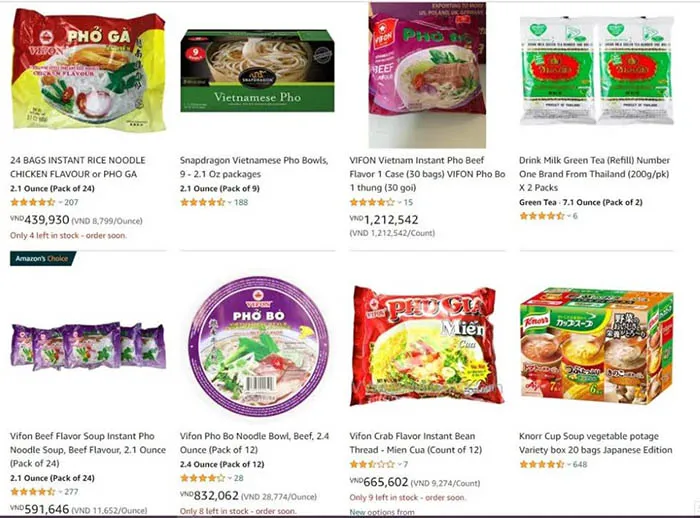Open 'Snapdragon Vietnamese Pho Bowls' product title
Screen dimensions: 700x518
coord(254,167)
